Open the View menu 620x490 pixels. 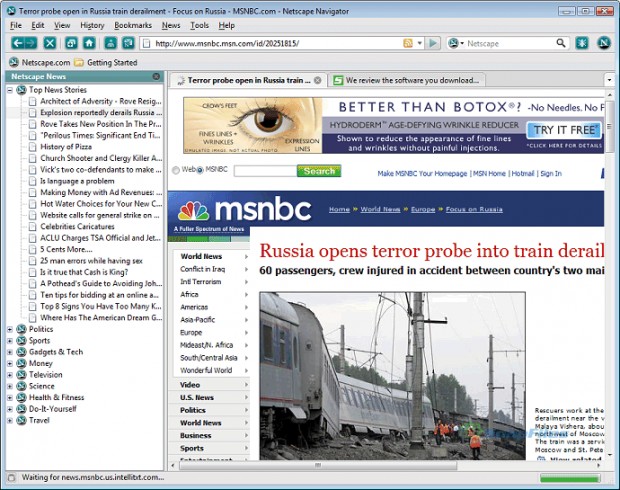pyautogui.click(x=62, y=25)
